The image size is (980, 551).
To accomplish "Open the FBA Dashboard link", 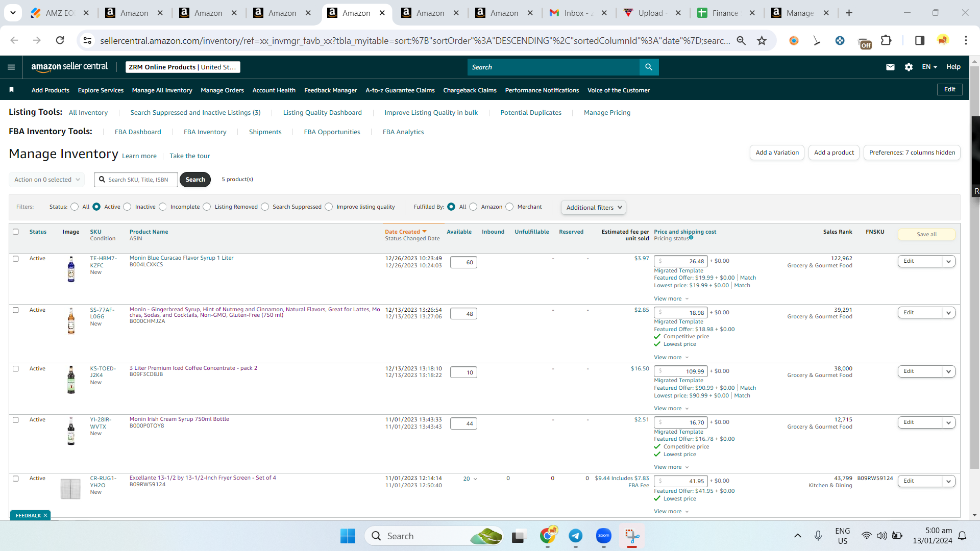I will point(138,132).
